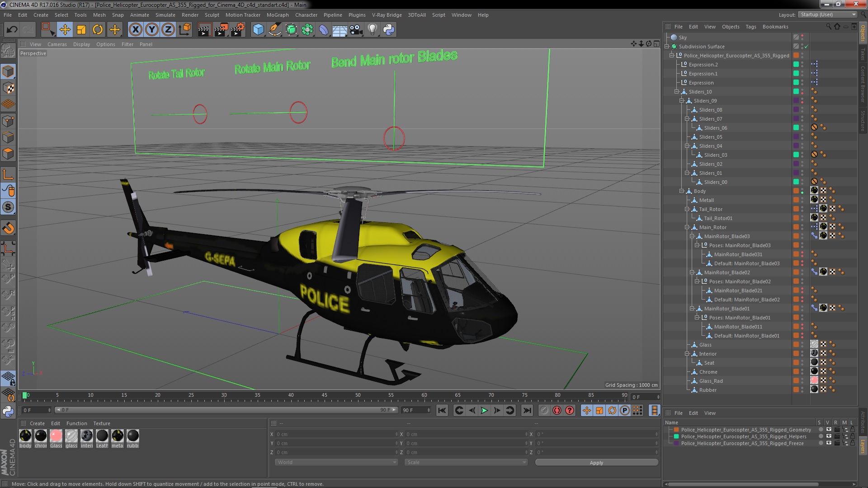Image resolution: width=868 pixels, height=488 pixels.
Task: Toggle the Y axis lock icon
Action: coord(152,30)
